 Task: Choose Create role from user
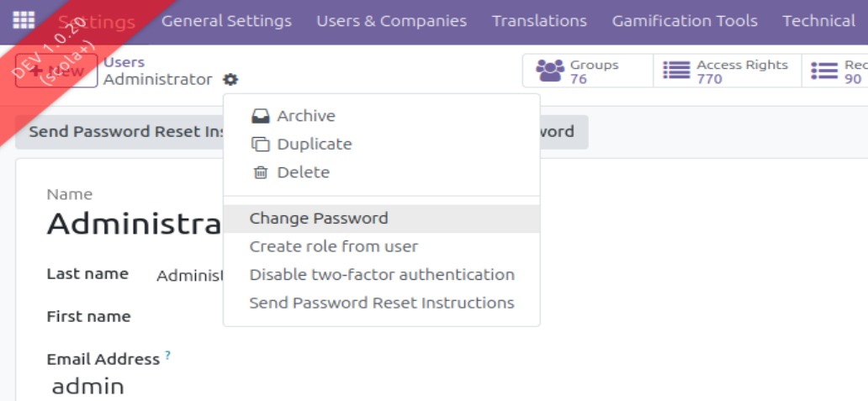(x=333, y=246)
